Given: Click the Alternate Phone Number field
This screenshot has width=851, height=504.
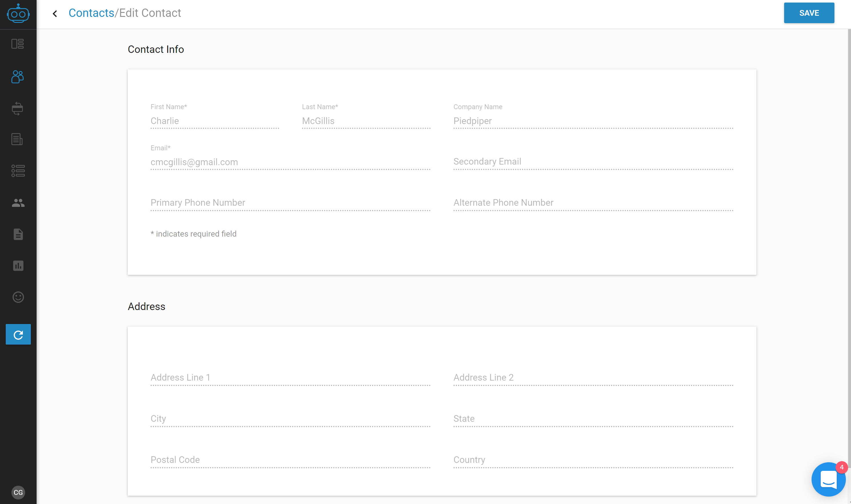Looking at the screenshot, I should (x=593, y=203).
